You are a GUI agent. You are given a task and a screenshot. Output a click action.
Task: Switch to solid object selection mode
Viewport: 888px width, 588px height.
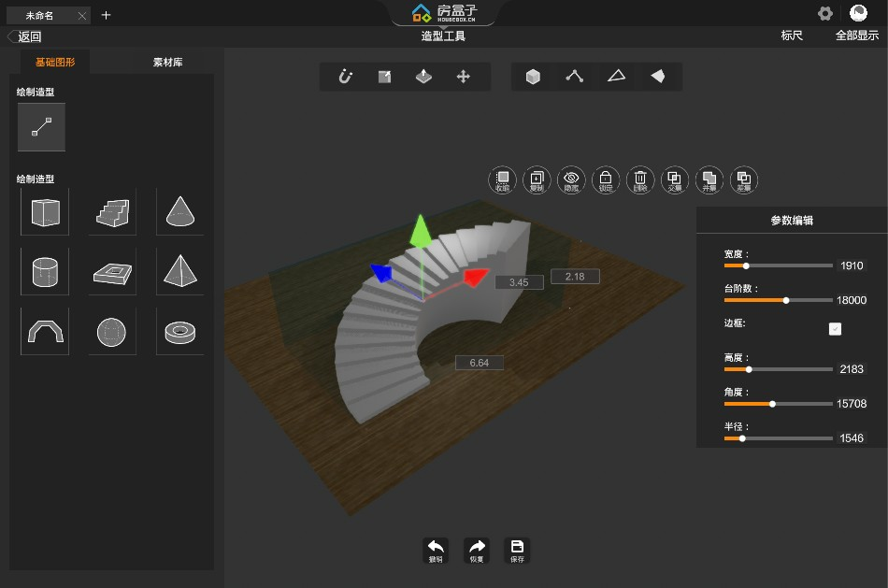(x=533, y=77)
